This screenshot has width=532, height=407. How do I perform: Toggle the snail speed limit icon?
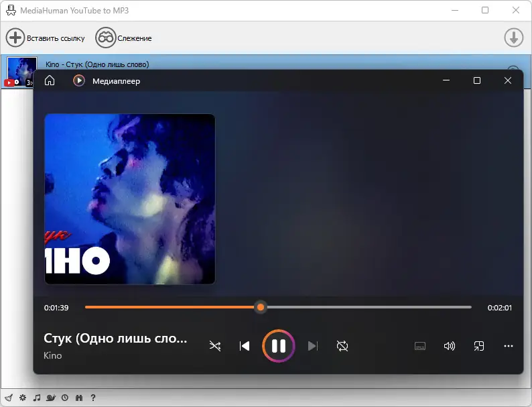point(51,398)
